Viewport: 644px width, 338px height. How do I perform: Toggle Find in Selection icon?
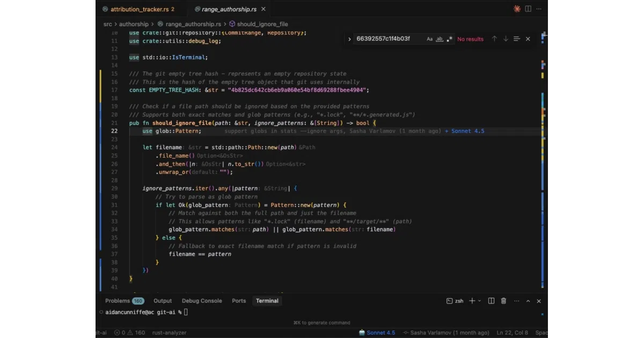click(516, 39)
